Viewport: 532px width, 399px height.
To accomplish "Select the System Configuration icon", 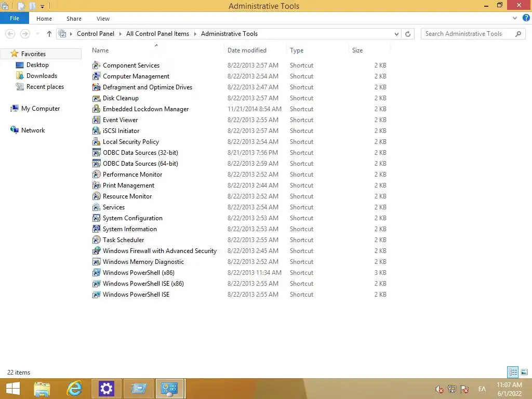I will coord(96,218).
